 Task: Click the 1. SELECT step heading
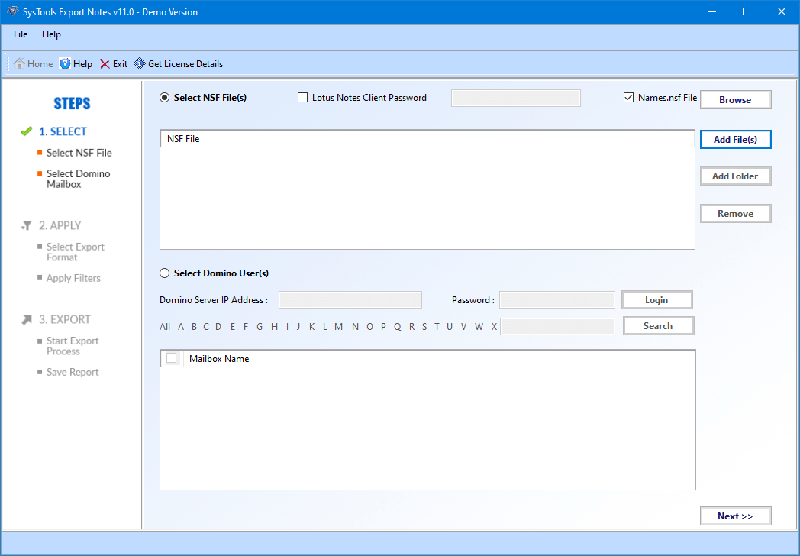pyautogui.click(x=63, y=132)
